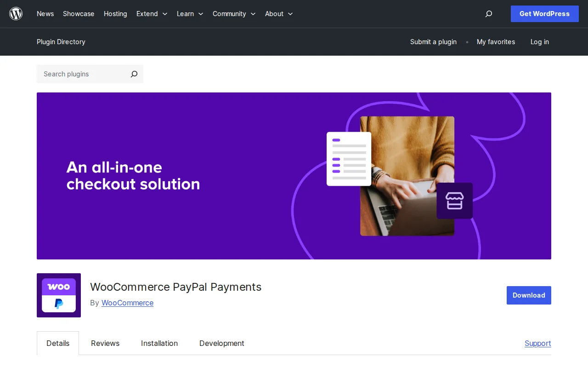Click Submit a plugin
The height and width of the screenshot is (368, 588).
[x=433, y=42]
